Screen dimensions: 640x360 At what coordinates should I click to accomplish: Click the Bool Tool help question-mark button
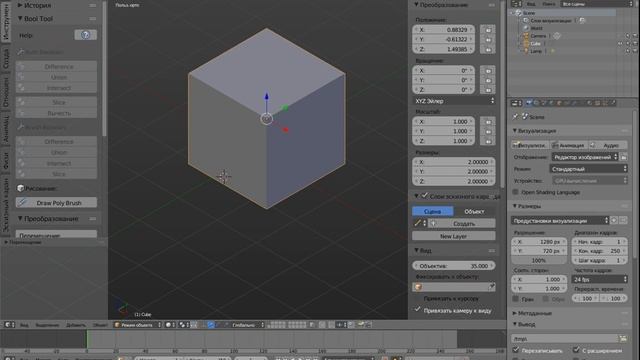pyautogui.click(x=86, y=35)
